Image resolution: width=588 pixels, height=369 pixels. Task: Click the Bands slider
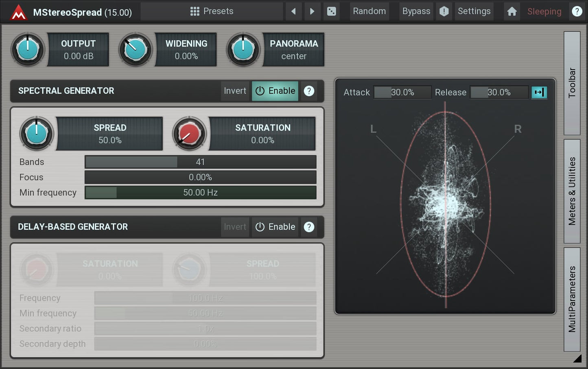point(200,162)
